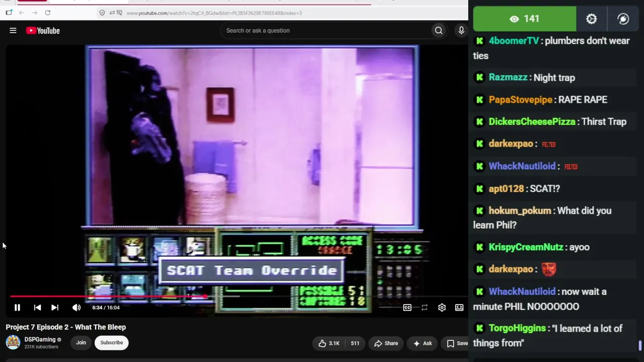This screenshot has height=362, width=644.
Task: Click the Kick badge beside DickersCheesePizza
Action: pyautogui.click(x=479, y=122)
